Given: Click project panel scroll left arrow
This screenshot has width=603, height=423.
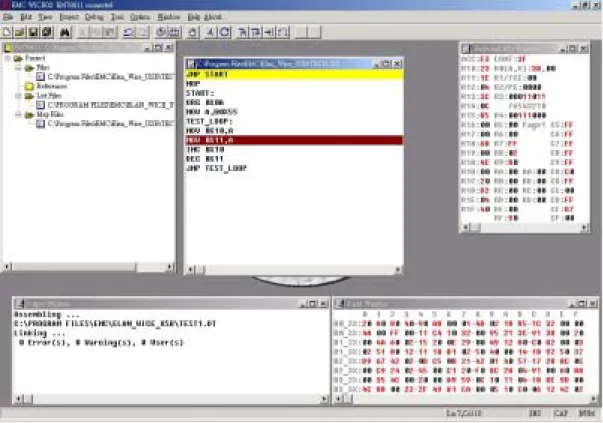Looking at the screenshot, I should tap(7, 266).
